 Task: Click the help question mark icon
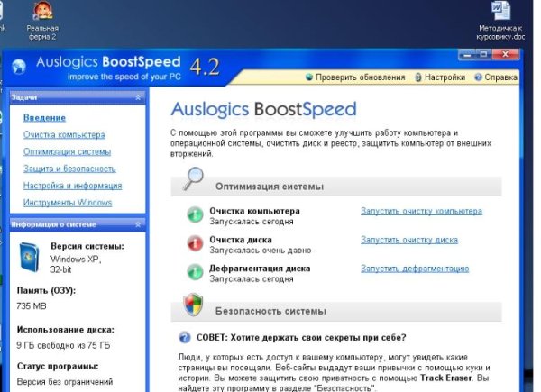478,77
